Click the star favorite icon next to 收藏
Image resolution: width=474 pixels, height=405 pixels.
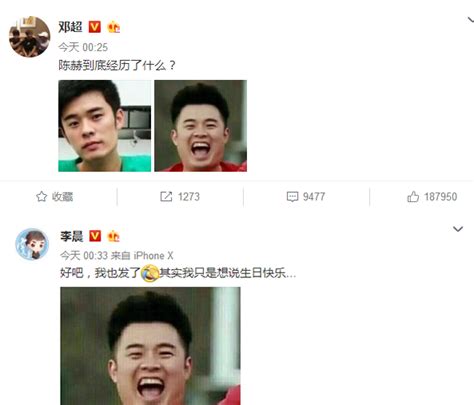(x=41, y=196)
